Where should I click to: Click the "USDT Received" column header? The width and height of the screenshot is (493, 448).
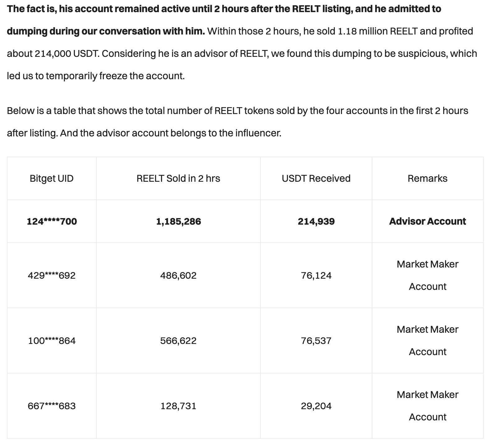pyautogui.click(x=316, y=178)
